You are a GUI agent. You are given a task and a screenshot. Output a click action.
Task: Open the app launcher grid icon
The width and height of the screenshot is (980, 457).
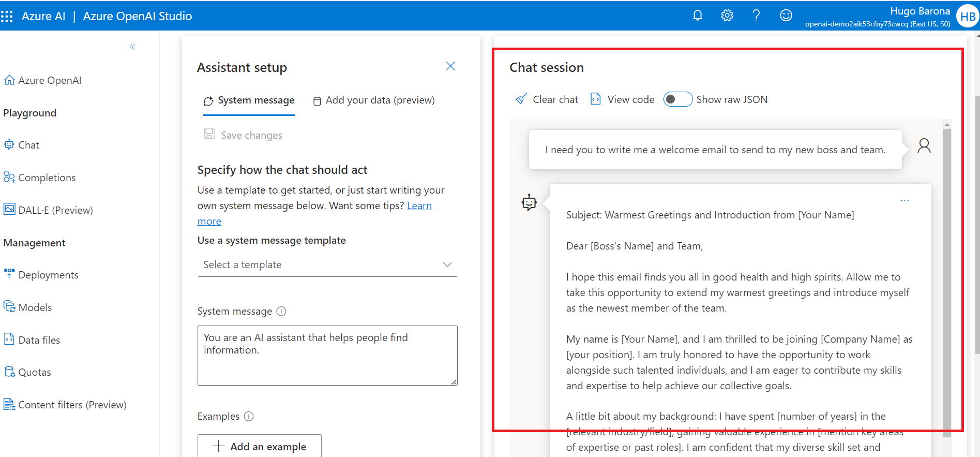click(7, 17)
